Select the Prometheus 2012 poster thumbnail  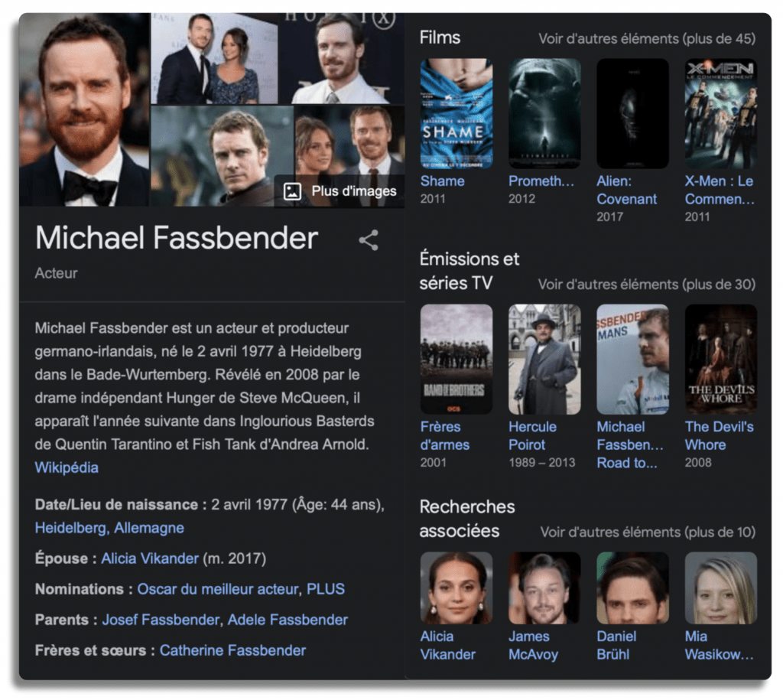(x=544, y=113)
